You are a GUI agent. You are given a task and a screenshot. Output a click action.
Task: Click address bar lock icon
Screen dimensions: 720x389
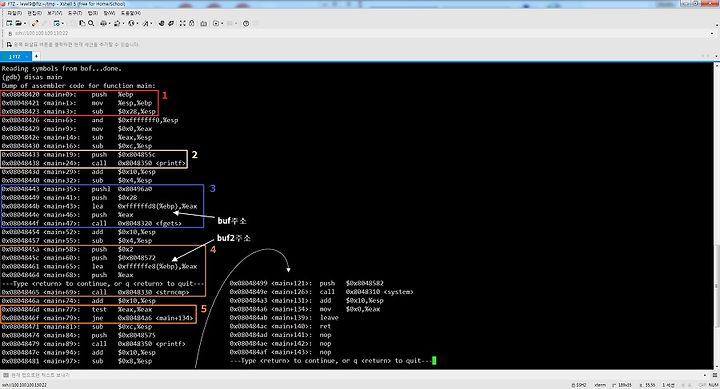click(10, 34)
